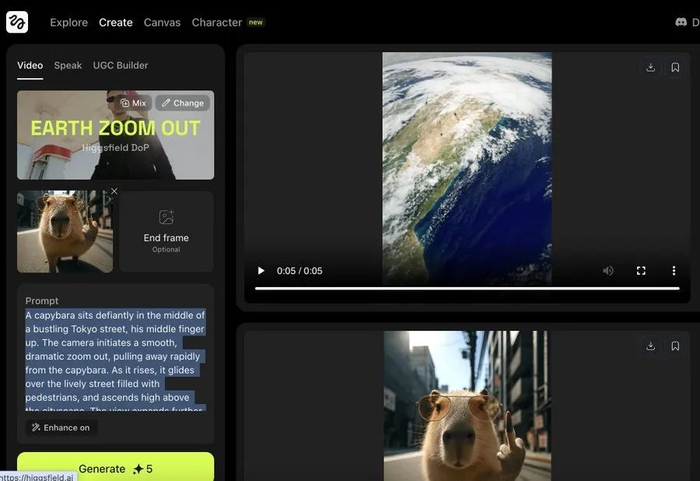Switch to the UGC Builder tab

[x=121, y=65]
